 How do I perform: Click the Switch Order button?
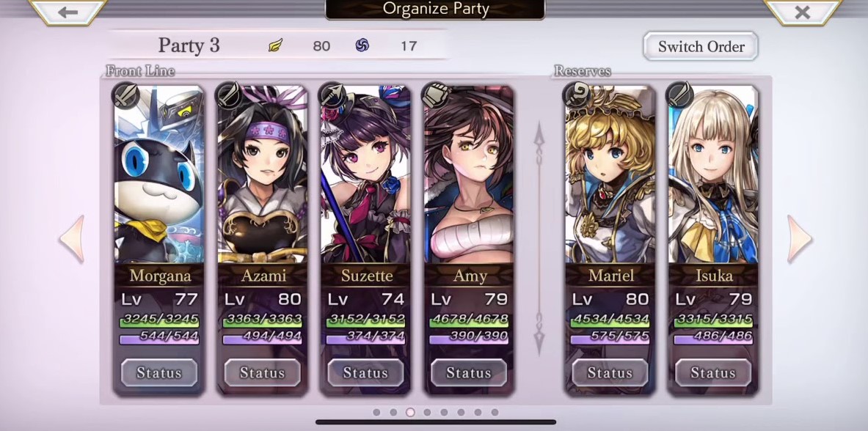(x=700, y=46)
